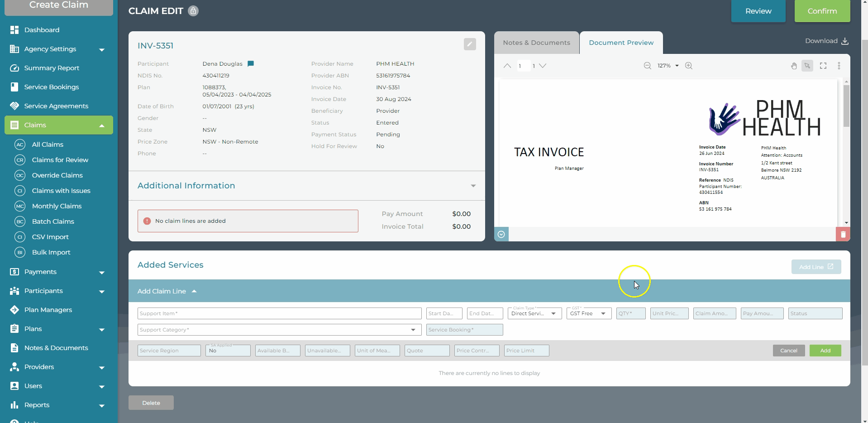868x423 pixels.
Task: Zoom in the document preview
Action: coord(688,66)
